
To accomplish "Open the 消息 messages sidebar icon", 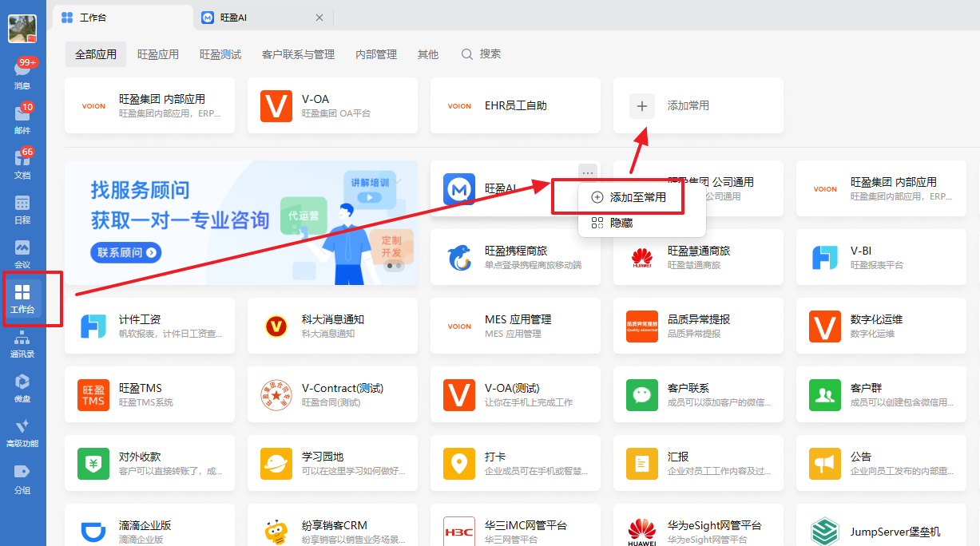I will [22, 73].
